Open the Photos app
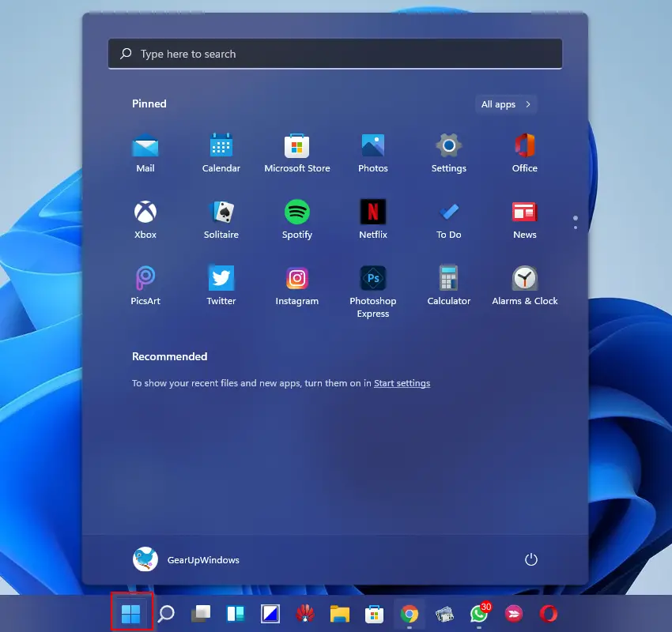The width and height of the screenshot is (672, 632). coord(373,152)
